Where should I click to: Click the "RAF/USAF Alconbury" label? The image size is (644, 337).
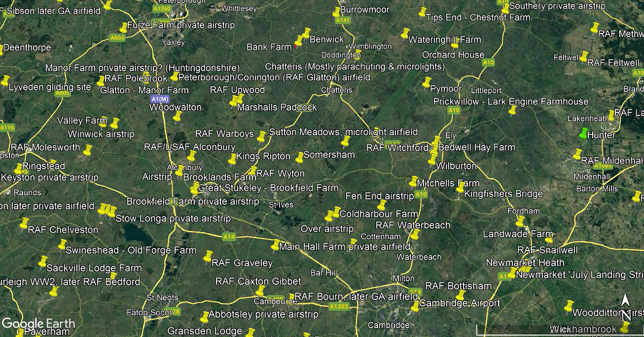189,147
